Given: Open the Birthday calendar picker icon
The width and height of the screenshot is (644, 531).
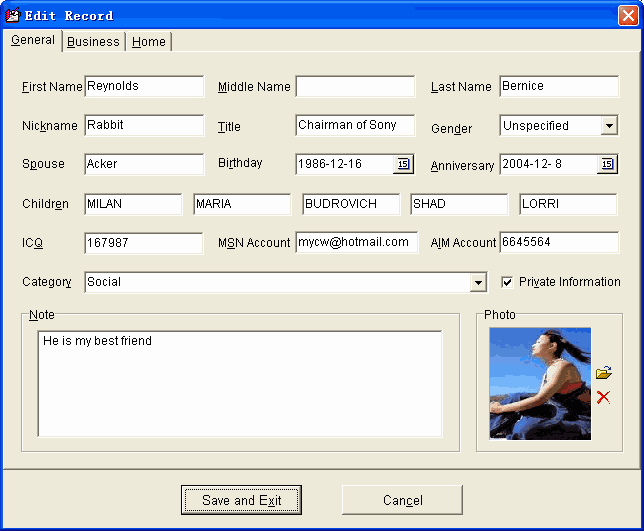Looking at the screenshot, I should click(x=403, y=164).
